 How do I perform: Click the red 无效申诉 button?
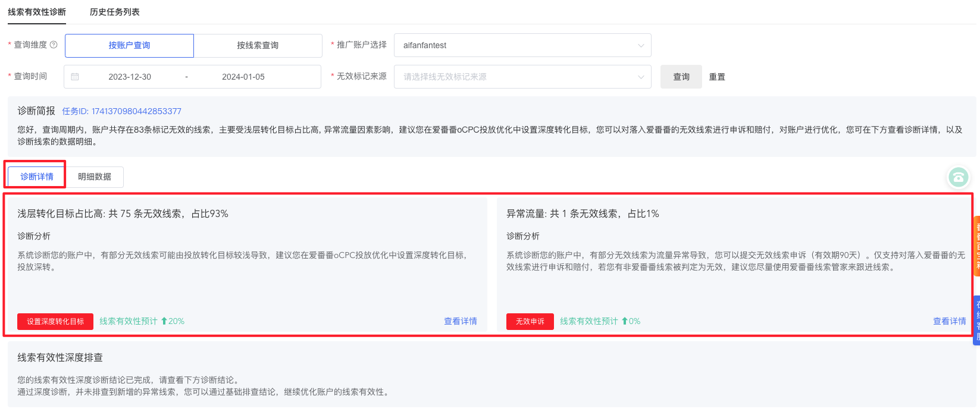click(x=530, y=321)
